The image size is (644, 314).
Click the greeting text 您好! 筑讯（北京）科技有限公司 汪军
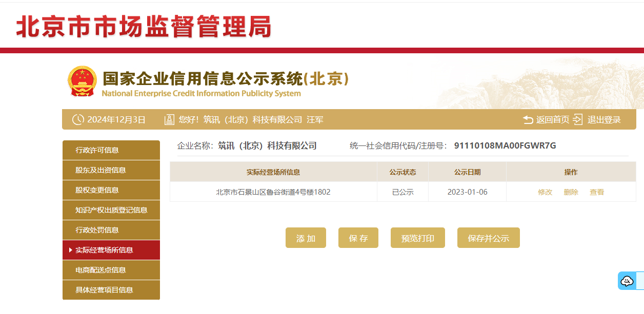(x=251, y=120)
